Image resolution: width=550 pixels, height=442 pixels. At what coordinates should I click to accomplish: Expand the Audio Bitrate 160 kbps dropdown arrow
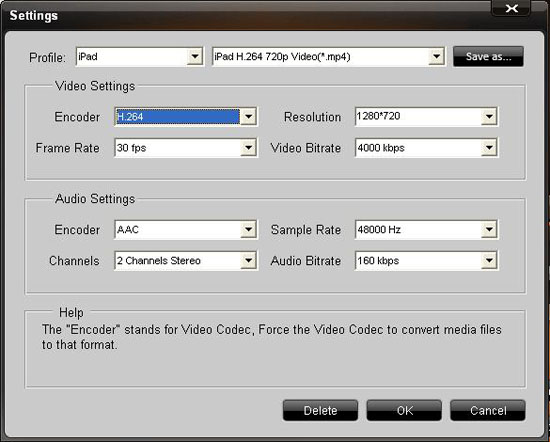pyautogui.click(x=489, y=261)
